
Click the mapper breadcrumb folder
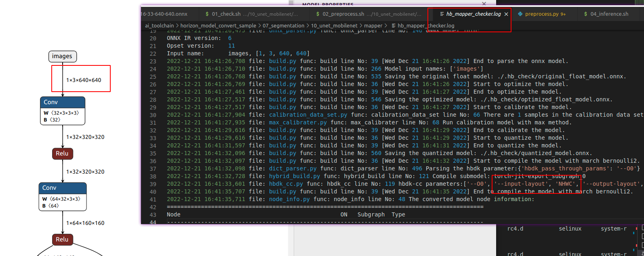373,25
